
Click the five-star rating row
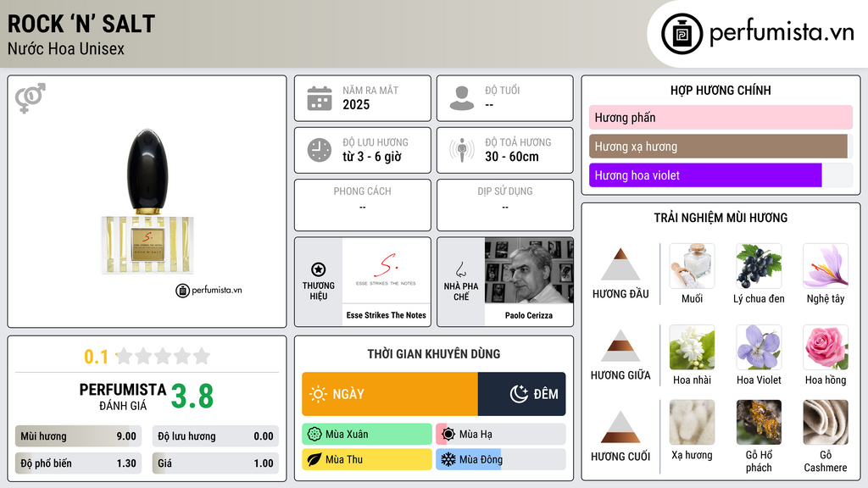coord(164,356)
